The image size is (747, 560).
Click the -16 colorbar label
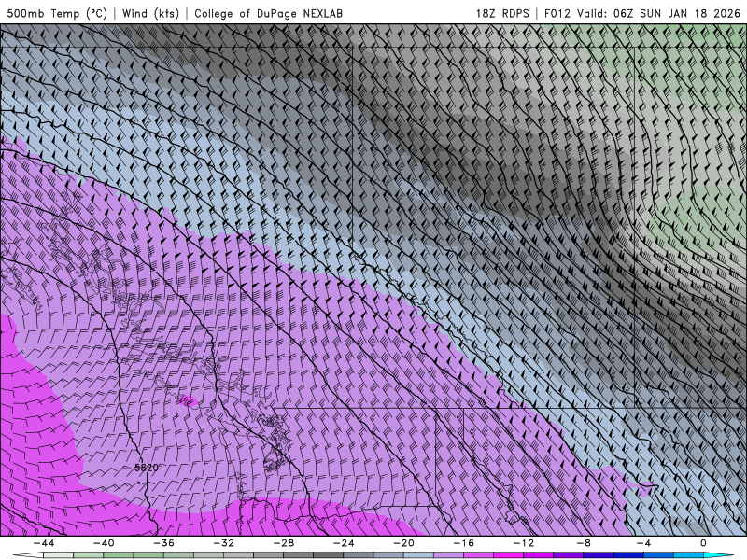point(464,543)
